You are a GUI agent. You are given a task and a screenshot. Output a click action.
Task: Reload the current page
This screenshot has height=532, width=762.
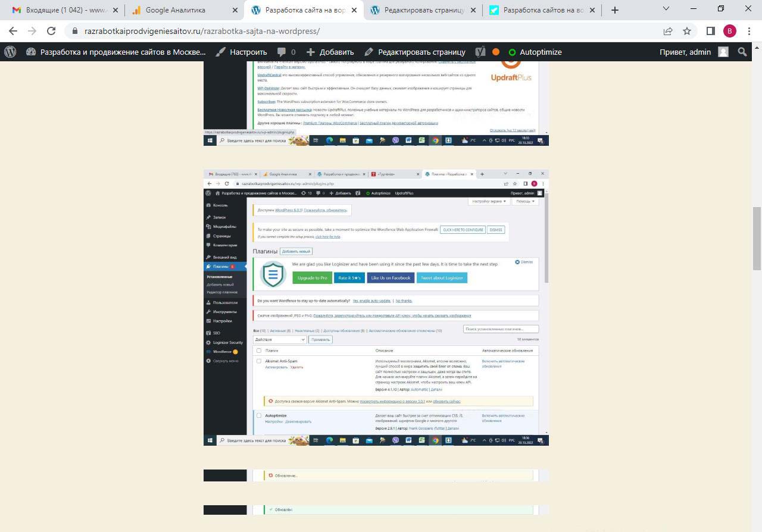click(x=51, y=31)
